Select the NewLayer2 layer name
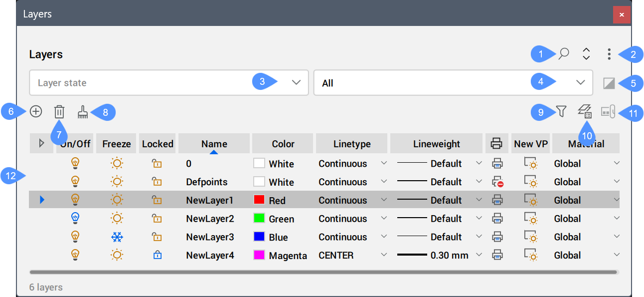644x297 pixels. [210, 219]
